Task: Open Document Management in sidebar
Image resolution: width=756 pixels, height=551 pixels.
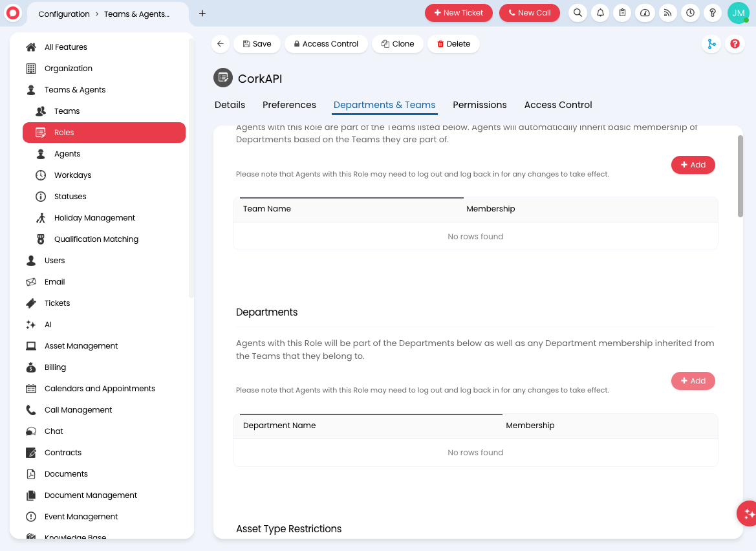Action: [x=103, y=495]
